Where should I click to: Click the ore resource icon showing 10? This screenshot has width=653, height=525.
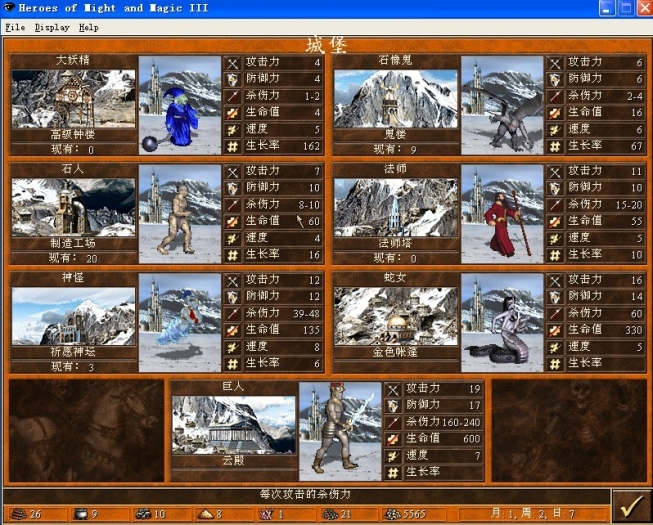[143, 514]
